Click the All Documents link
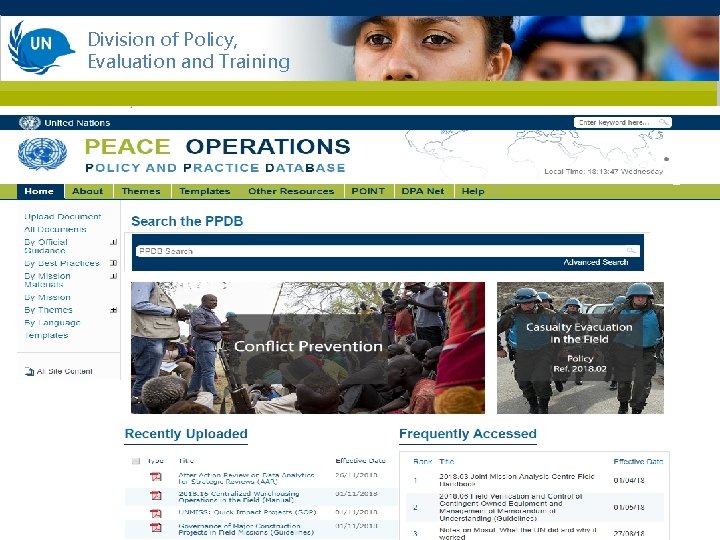The image size is (720, 540). pyautogui.click(x=55, y=229)
